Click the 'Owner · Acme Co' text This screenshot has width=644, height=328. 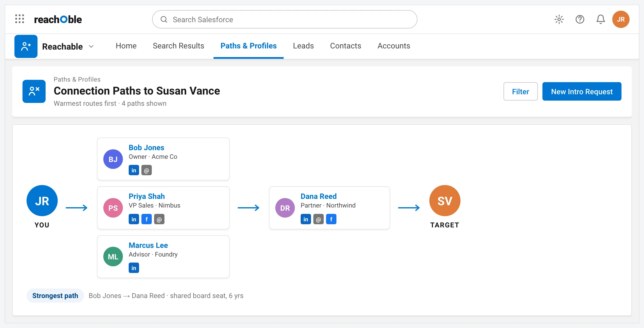click(x=153, y=157)
